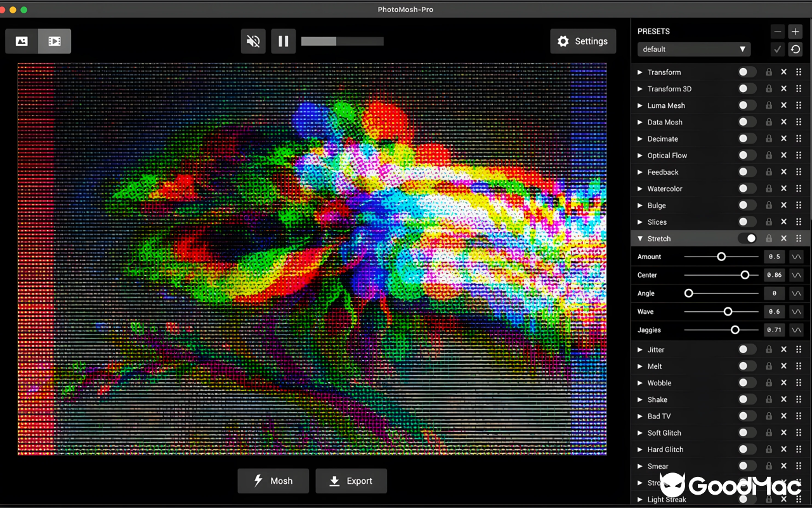Remove the Stretch effect with its X icon
This screenshot has height=508, width=812.
[783, 238]
